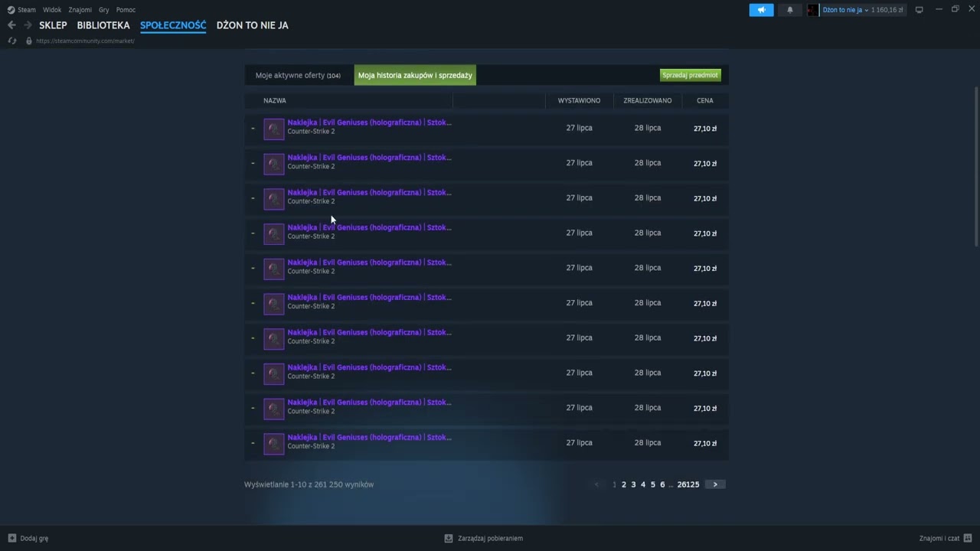980x551 pixels.
Task: Open the bottommost Naklejka Evil Geniuses listing link
Action: [369, 438]
